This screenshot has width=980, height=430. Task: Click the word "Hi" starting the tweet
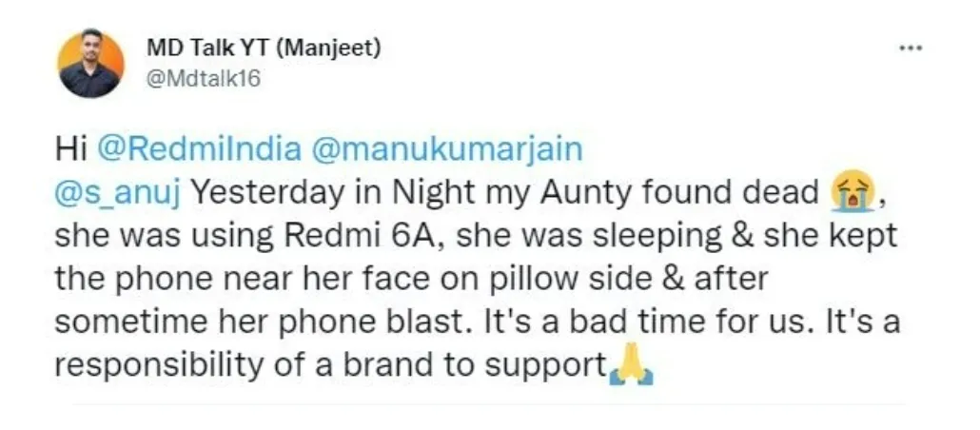tap(70, 150)
